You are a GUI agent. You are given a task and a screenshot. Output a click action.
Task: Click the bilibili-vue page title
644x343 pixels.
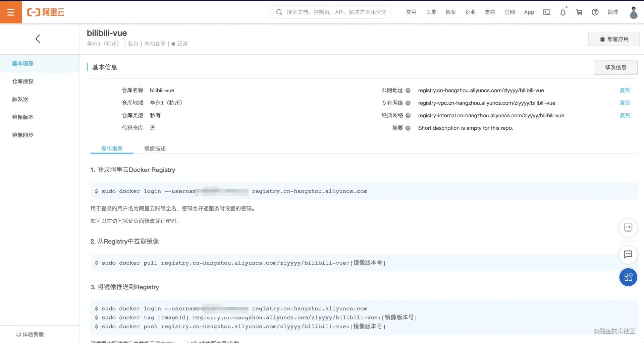click(x=107, y=33)
